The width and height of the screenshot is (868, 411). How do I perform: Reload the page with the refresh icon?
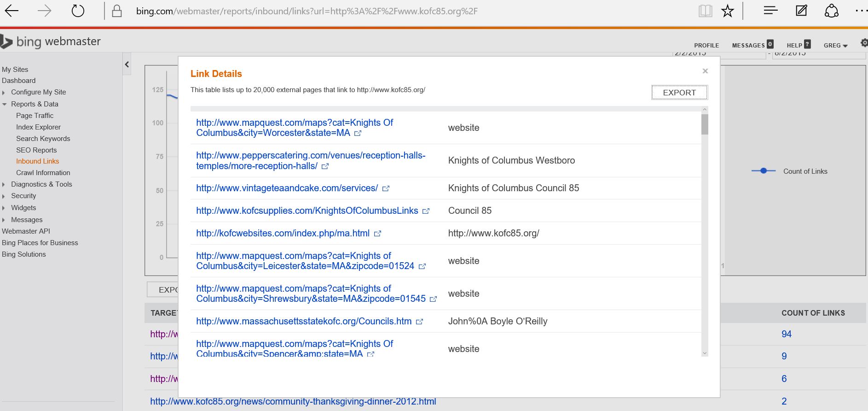pyautogui.click(x=78, y=11)
